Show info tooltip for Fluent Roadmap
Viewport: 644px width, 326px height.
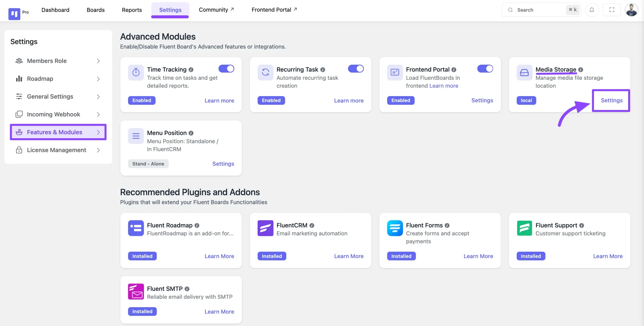(197, 225)
